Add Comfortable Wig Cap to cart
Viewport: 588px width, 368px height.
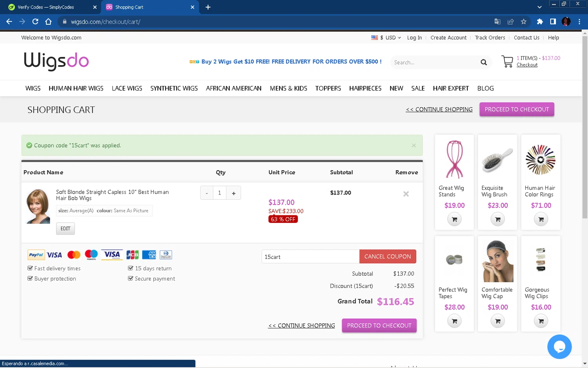point(498,321)
